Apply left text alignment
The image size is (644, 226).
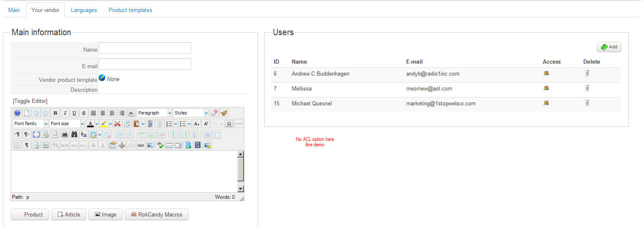point(112,113)
